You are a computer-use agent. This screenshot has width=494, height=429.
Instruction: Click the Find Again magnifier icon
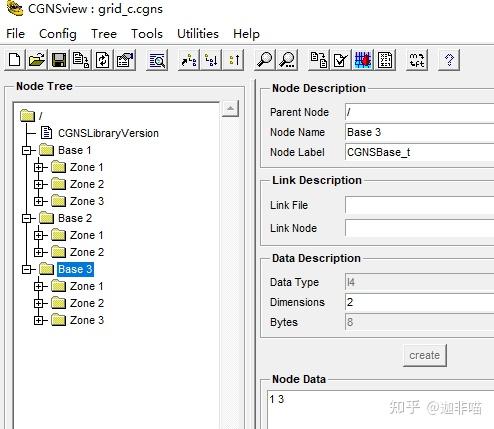(287, 60)
